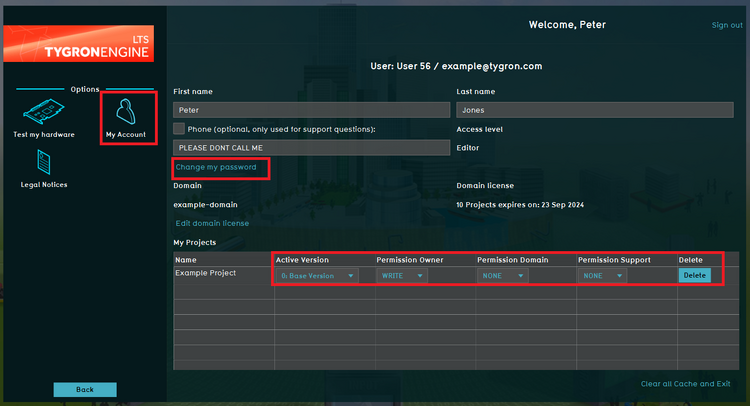This screenshot has width=750, height=406.
Task: Focus the First name field
Action: coord(311,110)
